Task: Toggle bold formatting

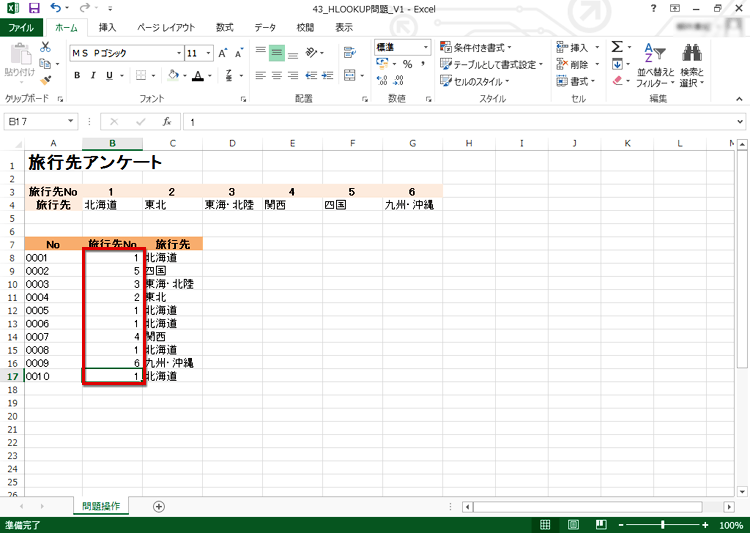Action: (77, 76)
